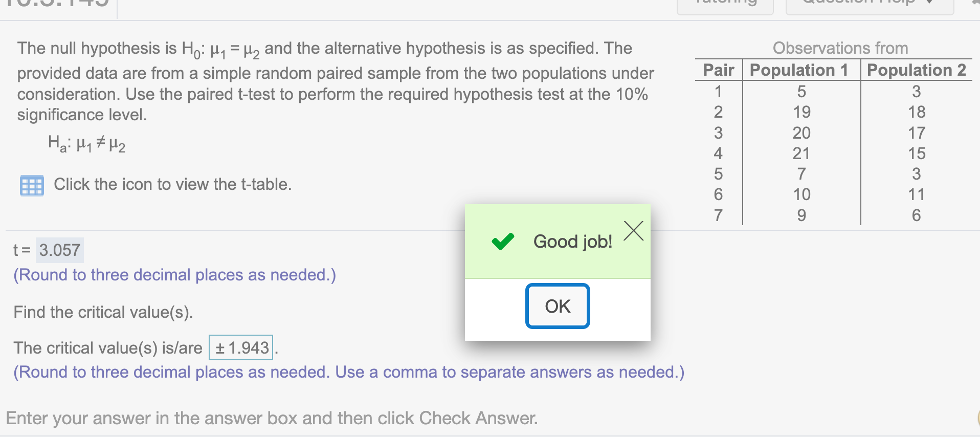Screen dimensions: 980x437
Task: Click the Population 1 value 21
Action: click(x=801, y=154)
